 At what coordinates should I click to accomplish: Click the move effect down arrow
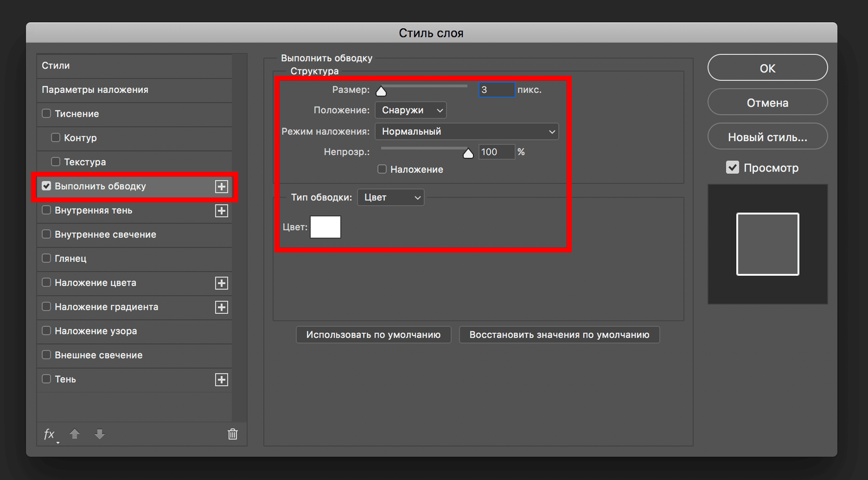[x=100, y=434]
